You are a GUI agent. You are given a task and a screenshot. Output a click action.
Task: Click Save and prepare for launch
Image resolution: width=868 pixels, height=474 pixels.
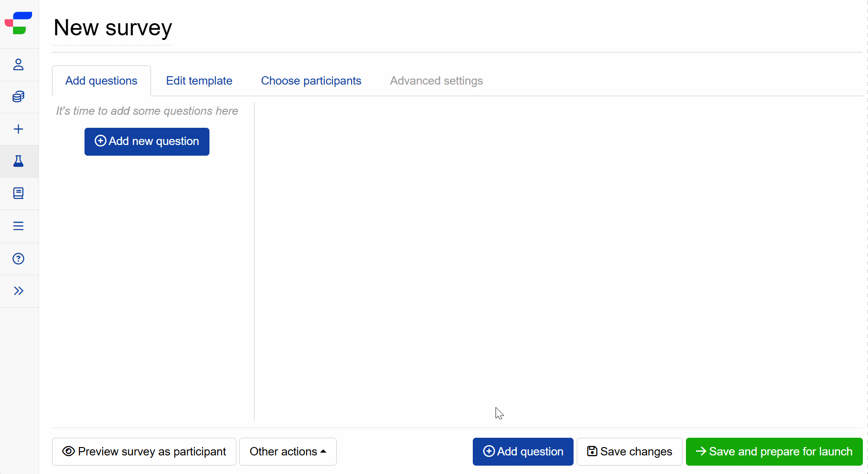click(x=774, y=452)
